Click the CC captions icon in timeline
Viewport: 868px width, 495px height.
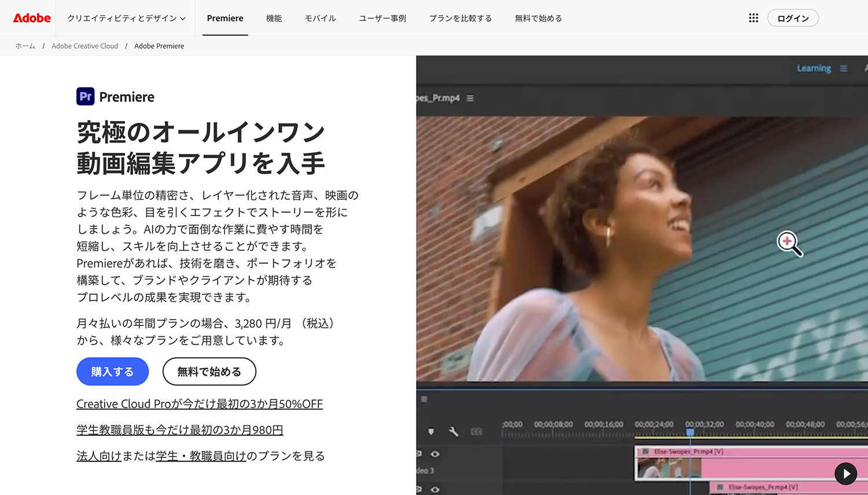[x=476, y=431]
